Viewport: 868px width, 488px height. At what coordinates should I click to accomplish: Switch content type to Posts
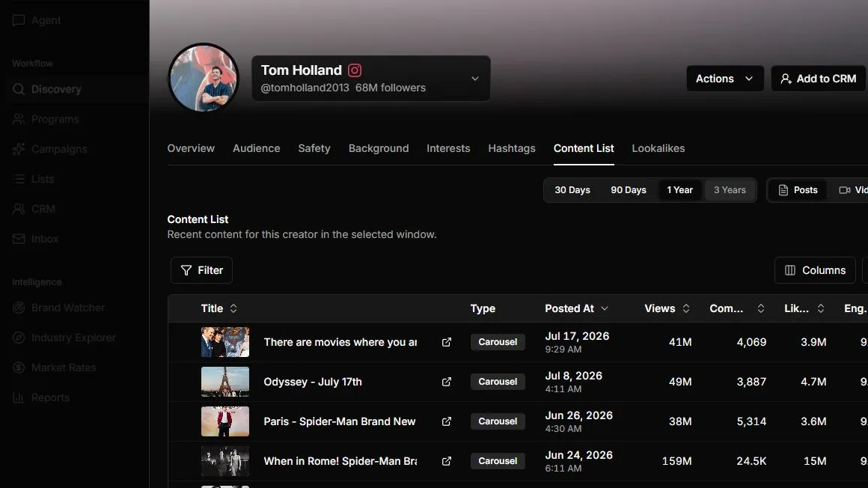[x=798, y=190]
